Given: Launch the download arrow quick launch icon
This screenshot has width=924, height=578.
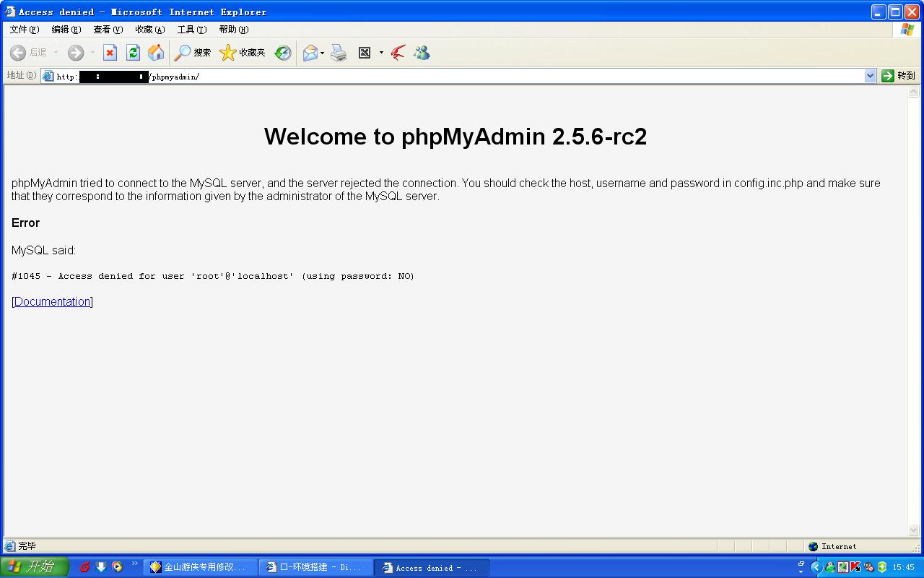Looking at the screenshot, I should 101,567.
